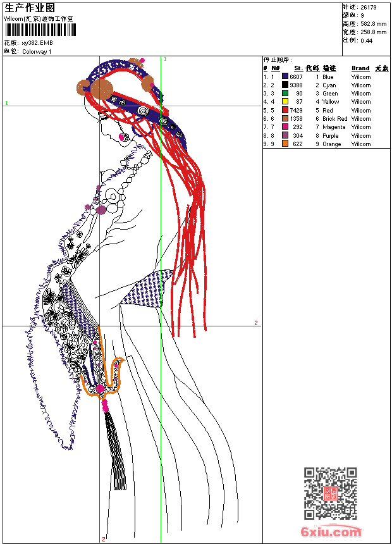This screenshot has width=392, height=544.
Task: Click the description text Purple
Action: pyautogui.click(x=330, y=136)
